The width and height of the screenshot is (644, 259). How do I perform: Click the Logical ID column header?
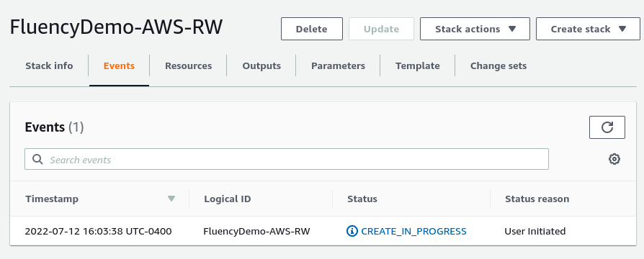(227, 199)
